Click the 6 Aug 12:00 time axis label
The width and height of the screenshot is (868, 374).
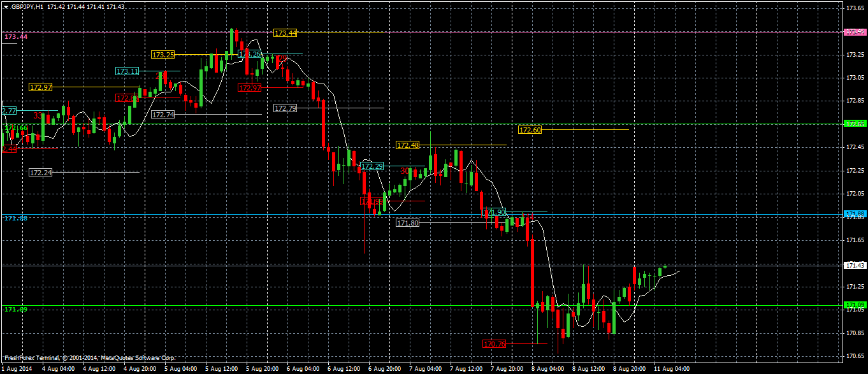pos(344,368)
